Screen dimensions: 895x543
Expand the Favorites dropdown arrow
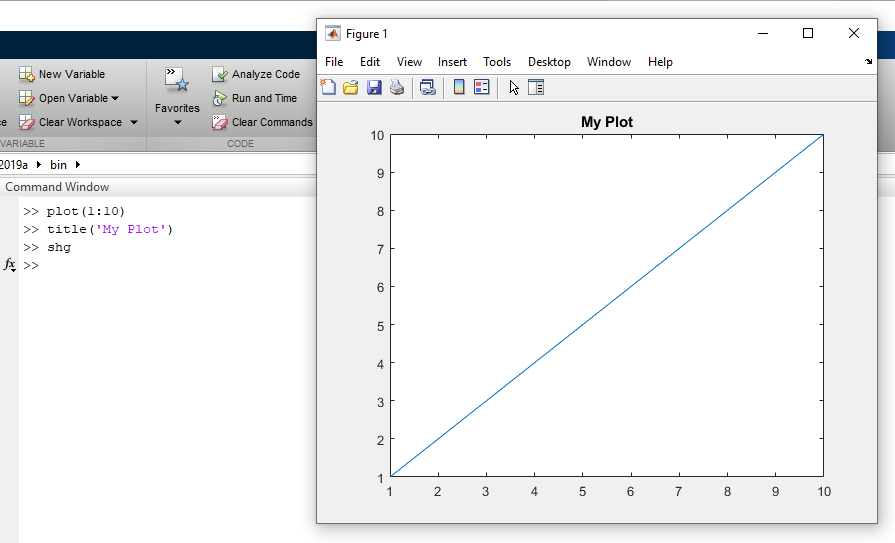click(178, 122)
